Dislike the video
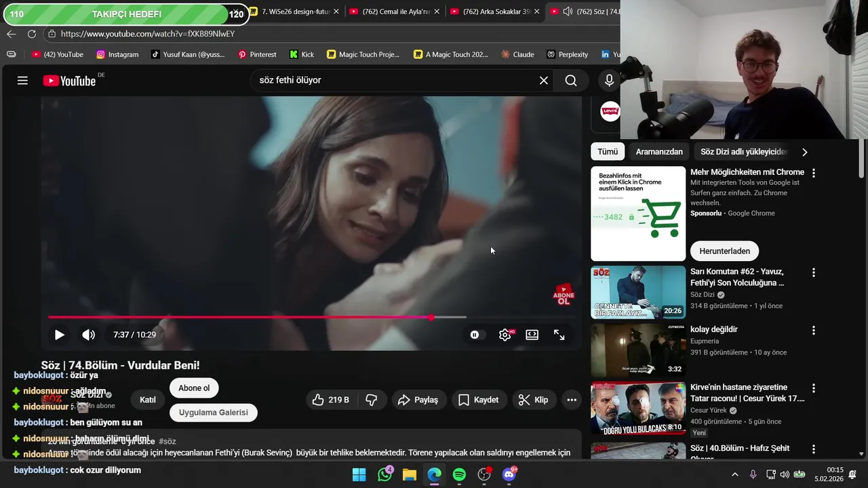The height and width of the screenshot is (488, 868). (372, 400)
